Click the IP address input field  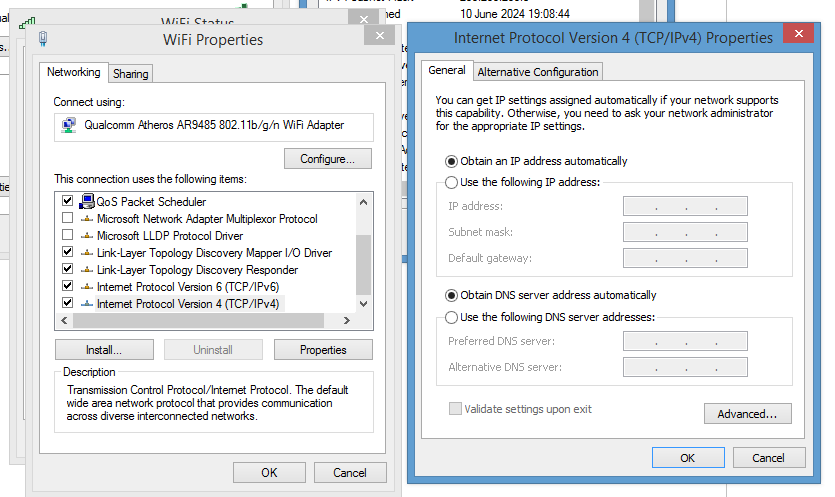(x=685, y=206)
